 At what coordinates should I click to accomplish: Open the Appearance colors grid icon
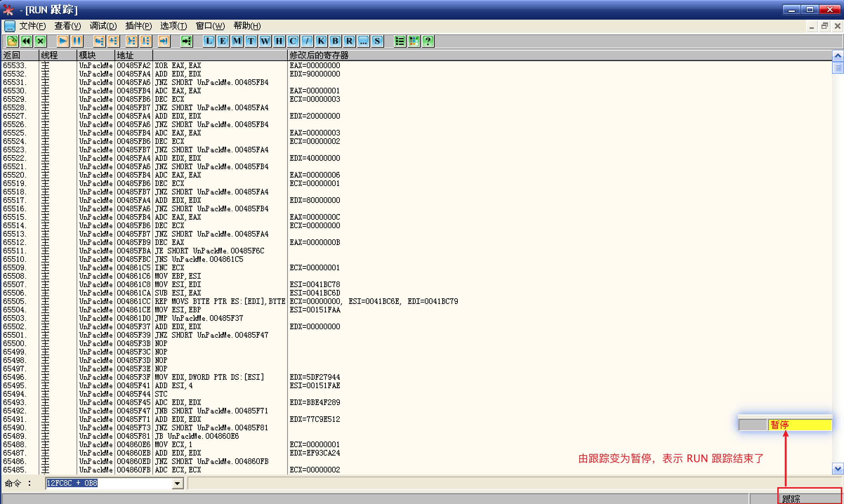coord(414,41)
